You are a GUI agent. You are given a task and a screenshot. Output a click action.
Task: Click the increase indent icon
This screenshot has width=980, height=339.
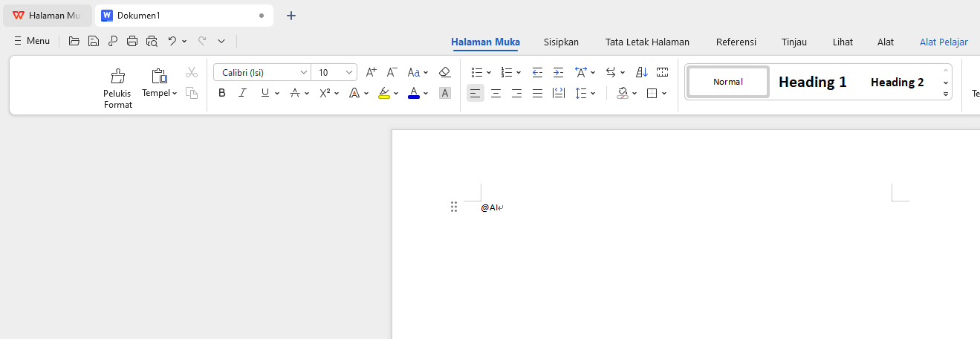558,72
